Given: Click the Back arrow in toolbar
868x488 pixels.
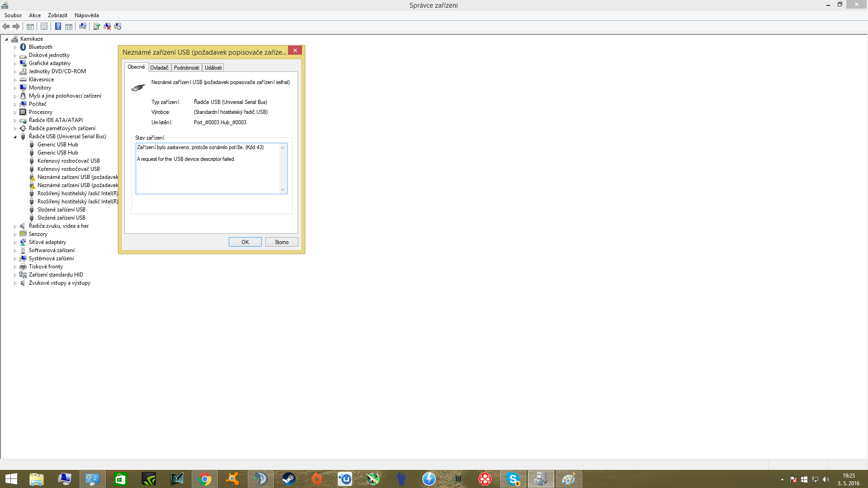Looking at the screenshot, I should [6, 27].
